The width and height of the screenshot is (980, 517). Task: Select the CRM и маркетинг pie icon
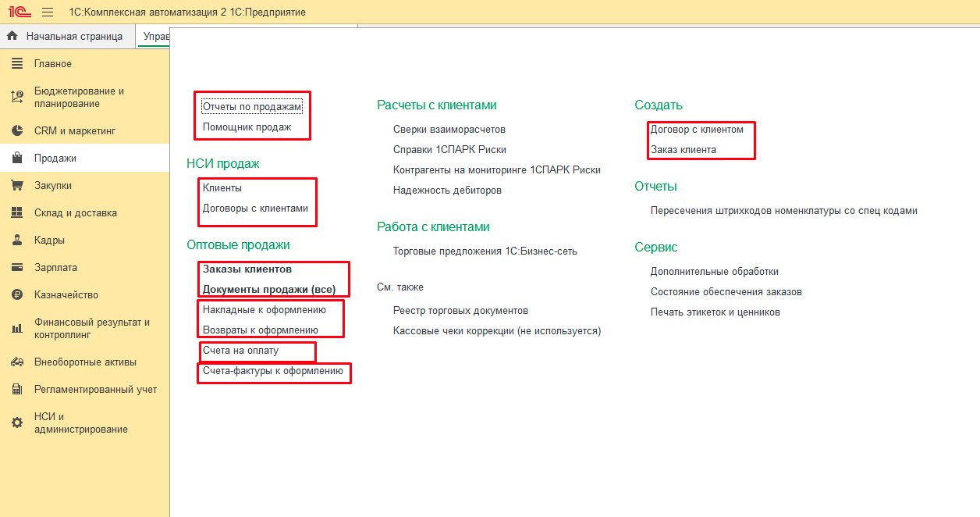coord(17,131)
